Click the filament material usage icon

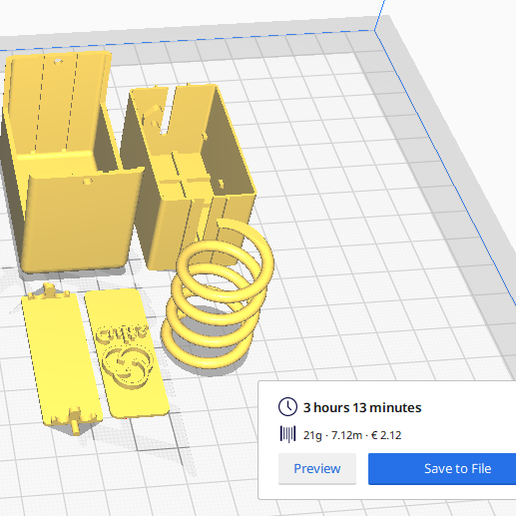[288, 434]
